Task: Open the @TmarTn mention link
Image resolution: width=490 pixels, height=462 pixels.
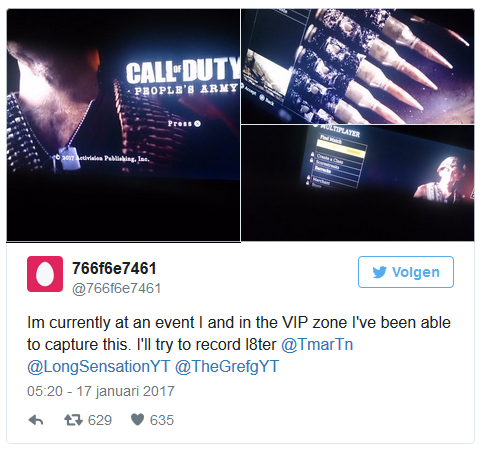Action: click(x=317, y=344)
